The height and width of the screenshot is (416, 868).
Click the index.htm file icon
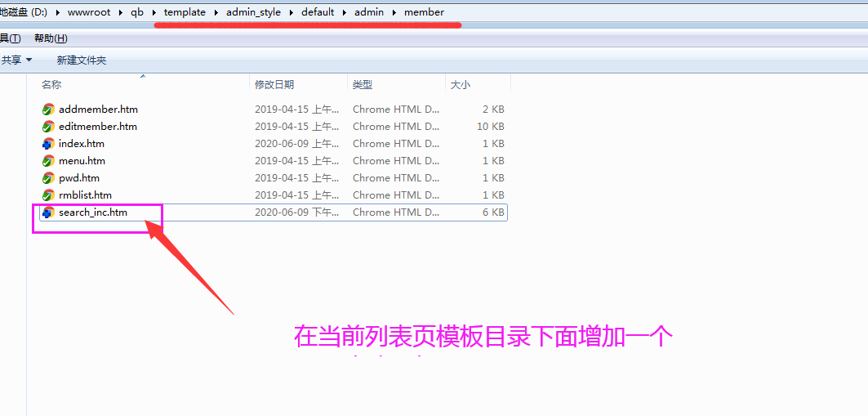(x=48, y=144)
